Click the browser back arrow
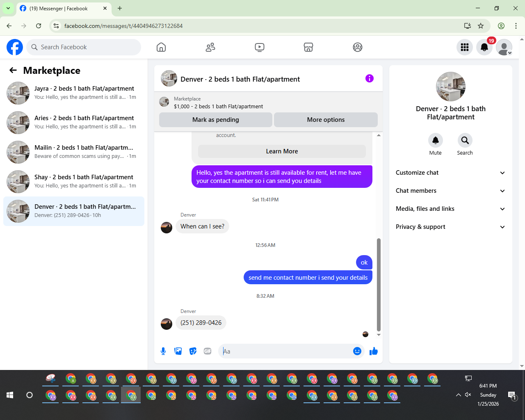 9,26
